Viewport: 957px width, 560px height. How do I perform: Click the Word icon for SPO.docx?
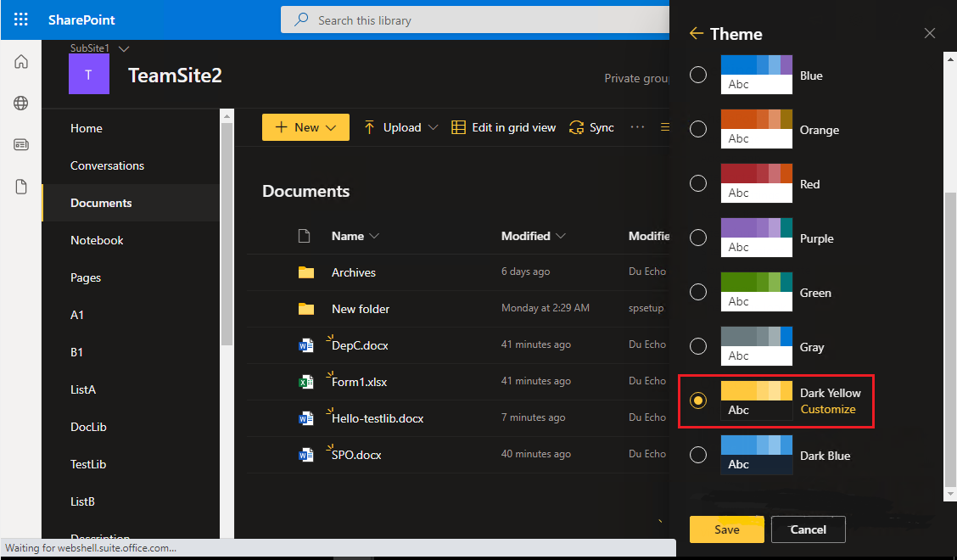pyautogui.click(x=305, y=455)
